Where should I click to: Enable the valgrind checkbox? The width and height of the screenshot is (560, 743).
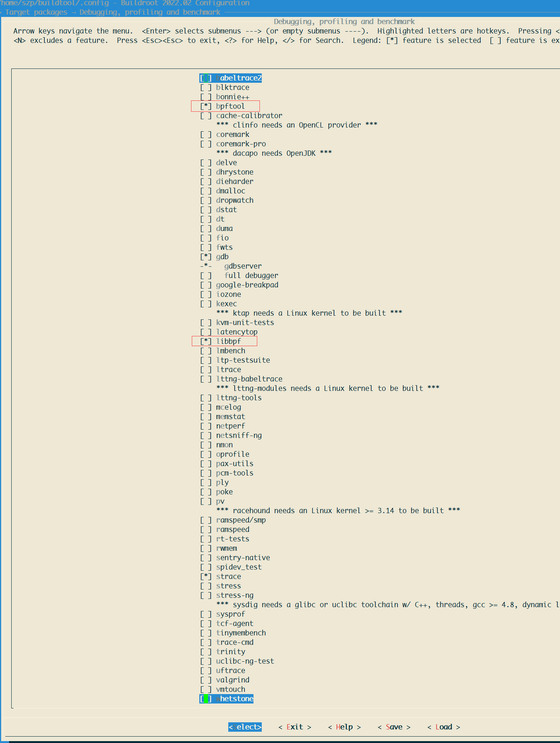(x=206, y=680)
